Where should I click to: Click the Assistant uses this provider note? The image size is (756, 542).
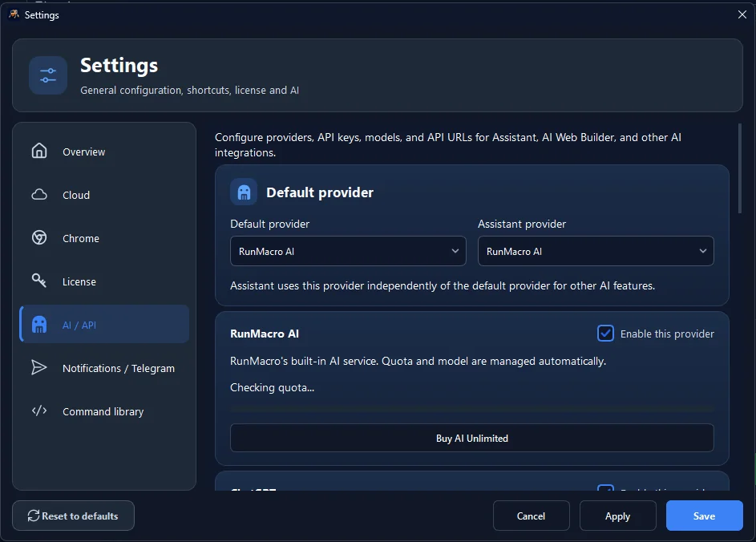click(443, 285)
